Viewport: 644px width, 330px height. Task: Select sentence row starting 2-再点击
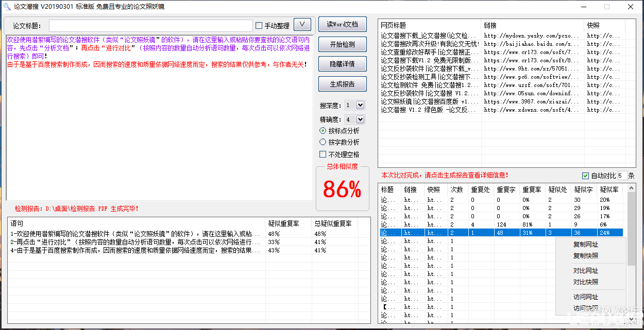point(183,242)
